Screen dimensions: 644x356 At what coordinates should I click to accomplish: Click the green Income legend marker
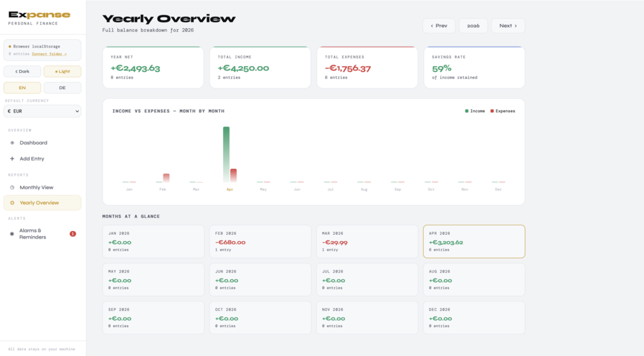(466, 111)
